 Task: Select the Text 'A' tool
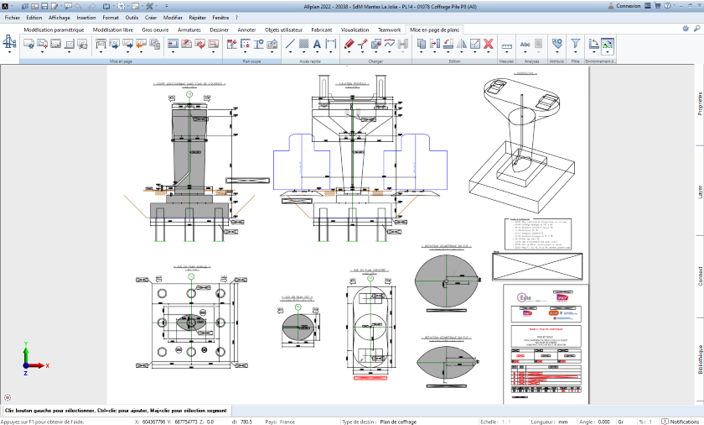point(317,44)
